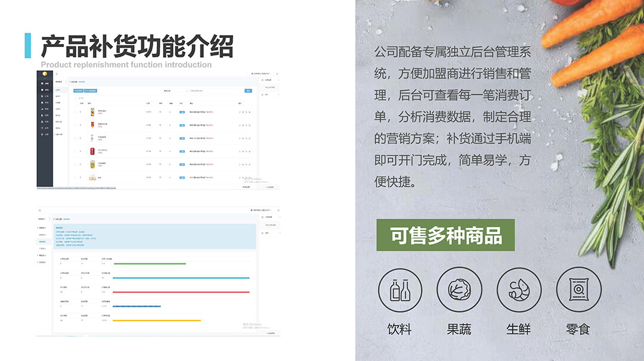644x361 pixels.
Task: Select the cabbage icon for 果蔬
Action: [459, 290]
